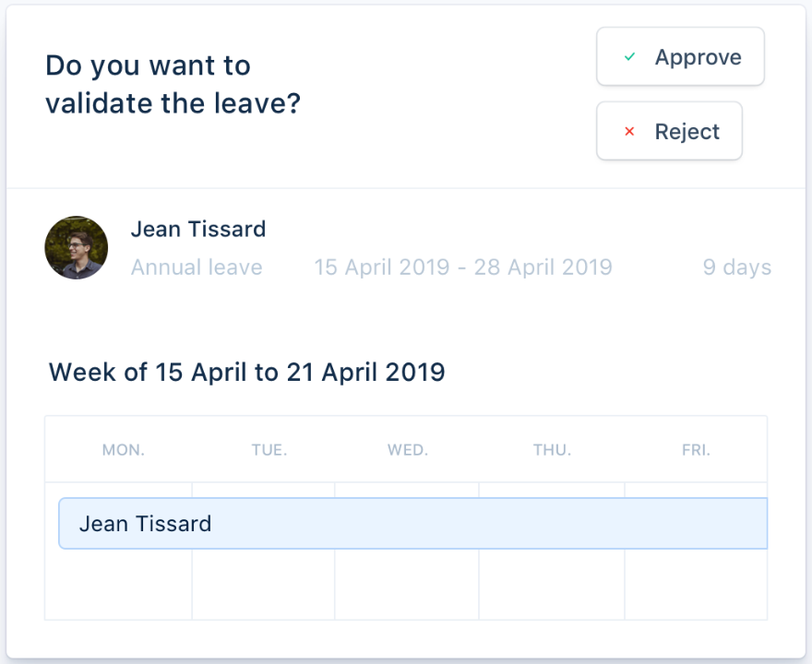812x664 pixels.
Task: Click the 15 April 2019 - 28 April 2019 date range
Action: click(463, 267)
